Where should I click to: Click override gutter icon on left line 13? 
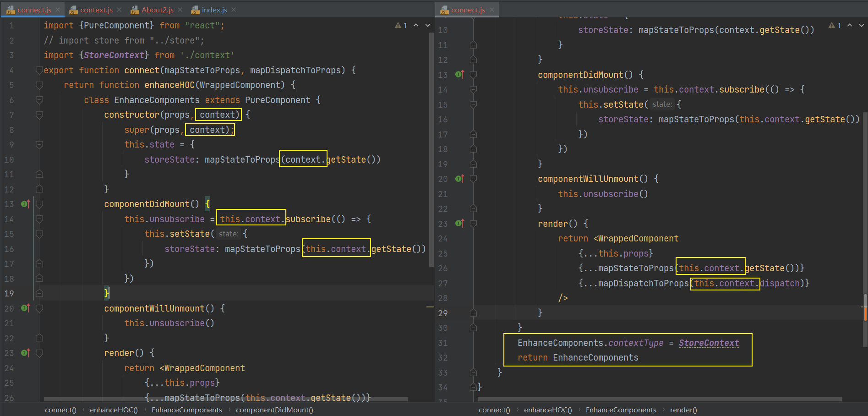coord(26,204)
